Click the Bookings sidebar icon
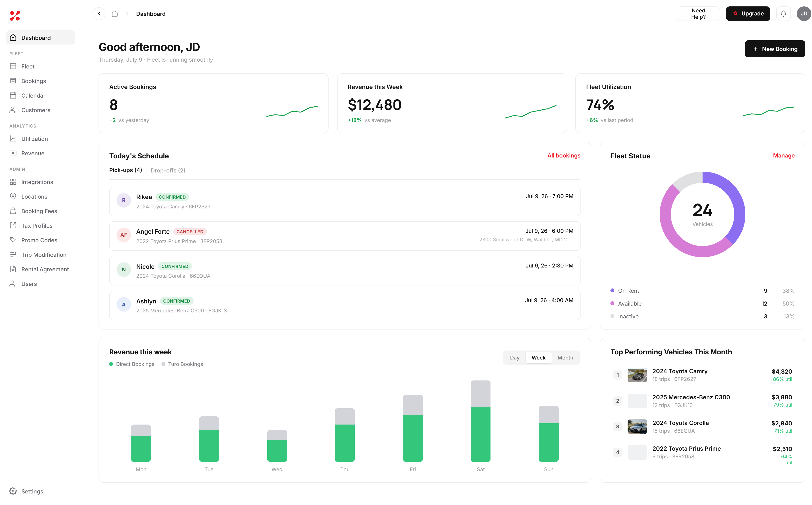Screen dimensions: 812x505 pos(13,81)
